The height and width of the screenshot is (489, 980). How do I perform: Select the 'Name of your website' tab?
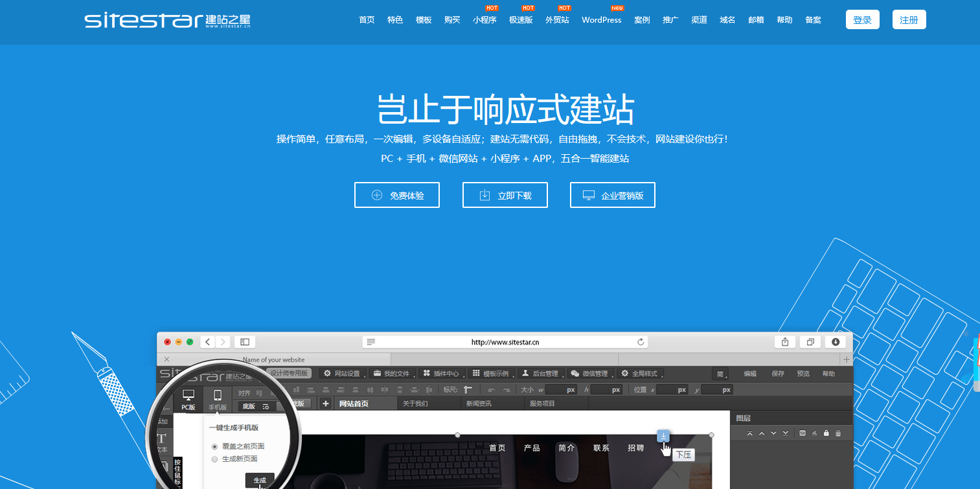(x=274, y=359)
